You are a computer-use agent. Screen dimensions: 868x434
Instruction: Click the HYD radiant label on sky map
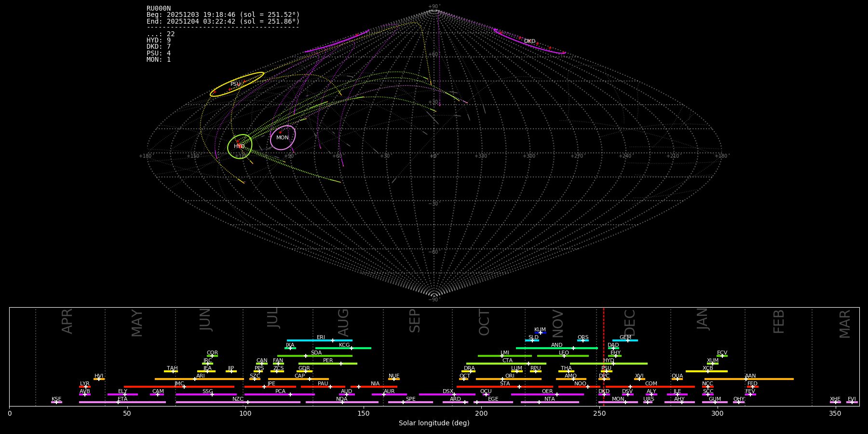point(239,147)
